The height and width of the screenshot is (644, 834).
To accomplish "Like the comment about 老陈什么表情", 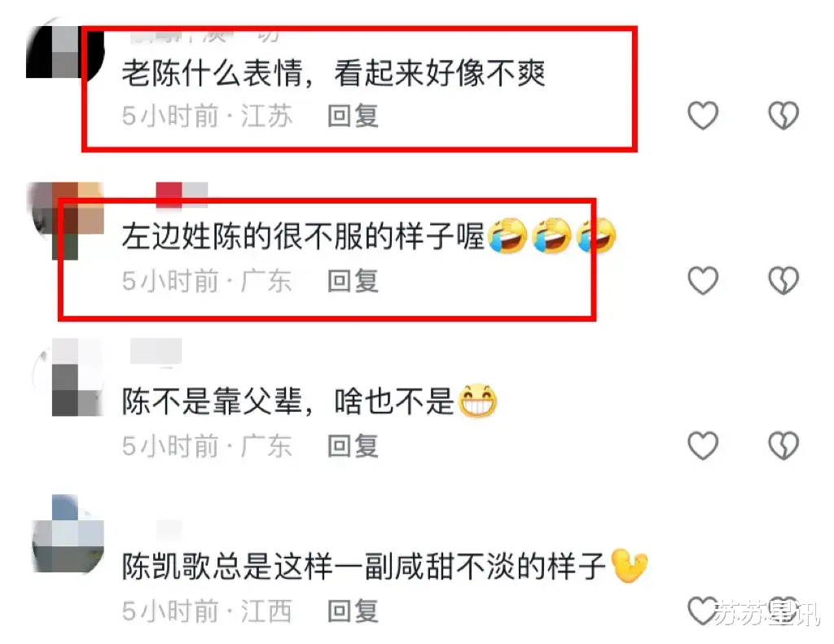I will coord(703,116).
